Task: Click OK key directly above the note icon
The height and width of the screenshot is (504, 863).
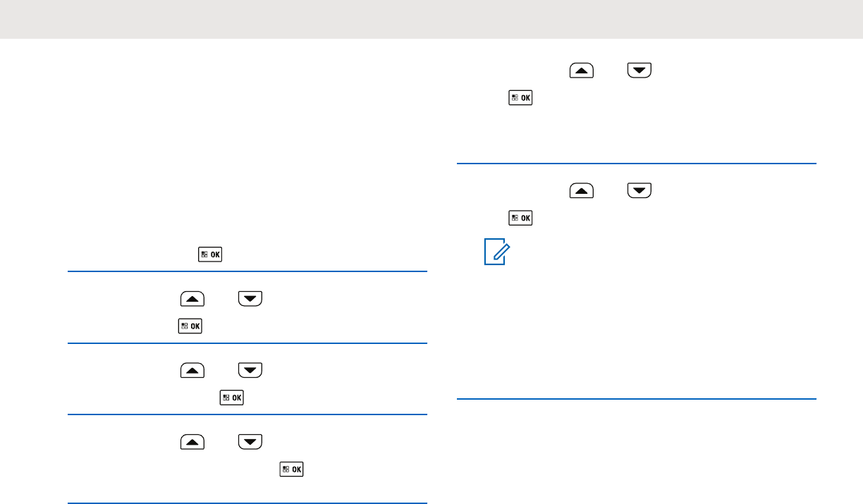Action: click(520, 219)
